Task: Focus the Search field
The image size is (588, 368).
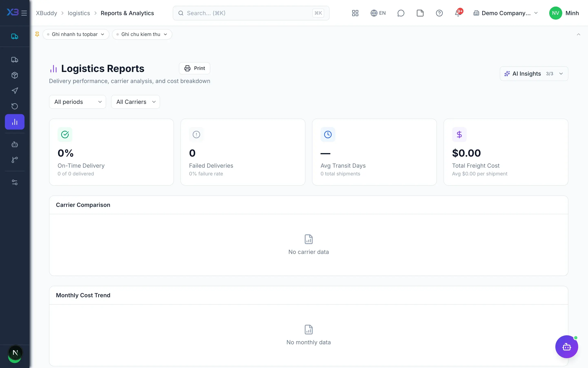Action: (251, 13)
